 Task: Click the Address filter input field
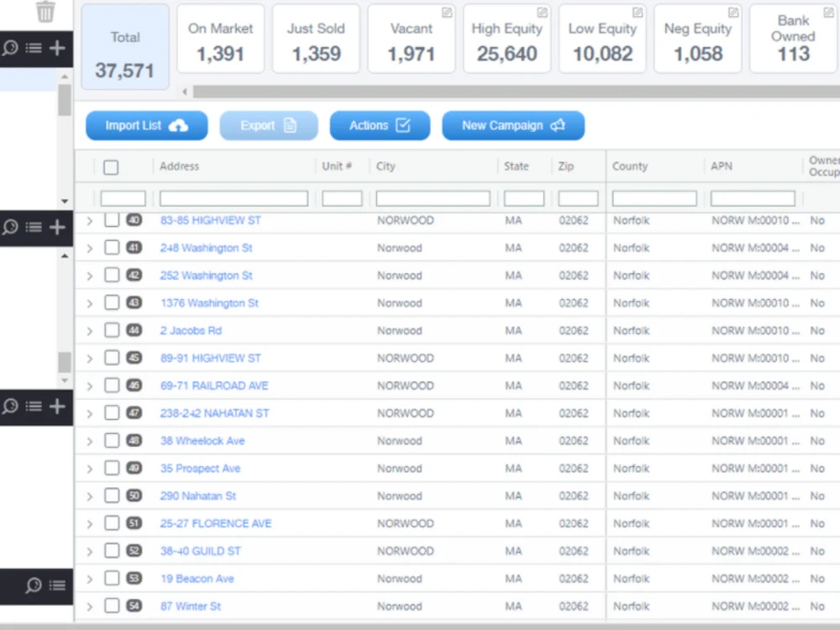tap(234, 198)
